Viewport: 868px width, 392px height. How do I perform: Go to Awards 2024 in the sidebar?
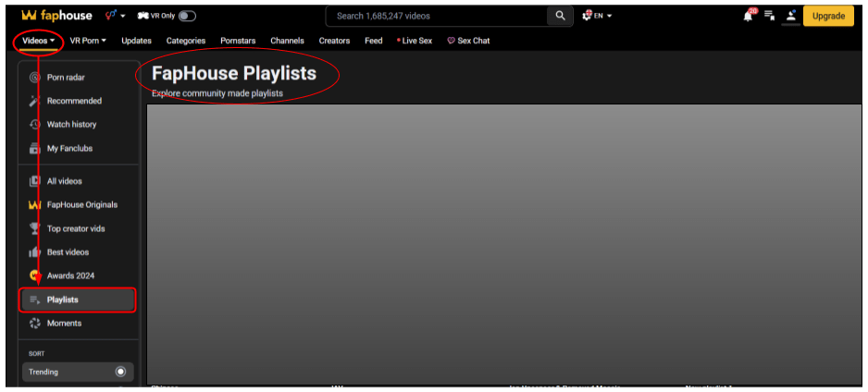[70, 276]
